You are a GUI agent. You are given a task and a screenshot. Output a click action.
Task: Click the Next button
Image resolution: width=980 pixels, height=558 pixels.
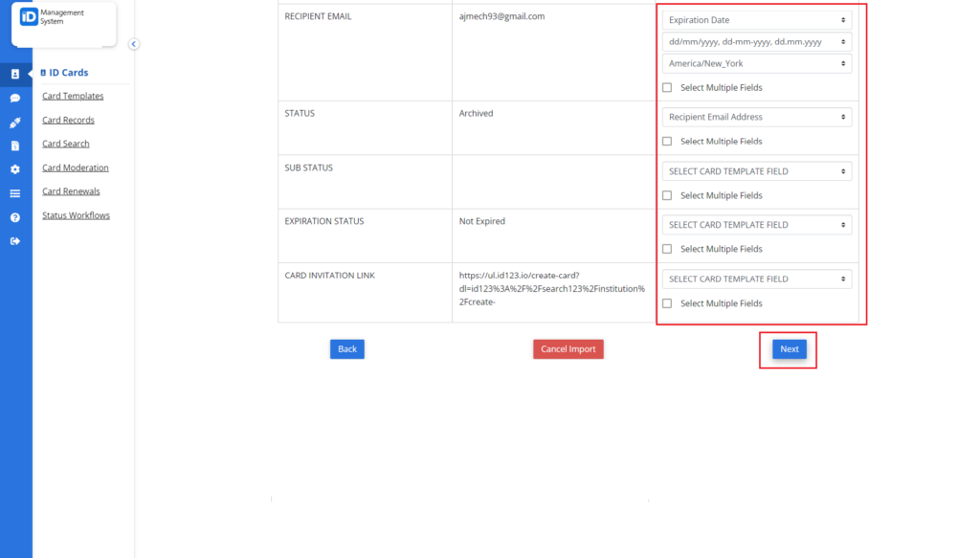click(x=789, y=349)
